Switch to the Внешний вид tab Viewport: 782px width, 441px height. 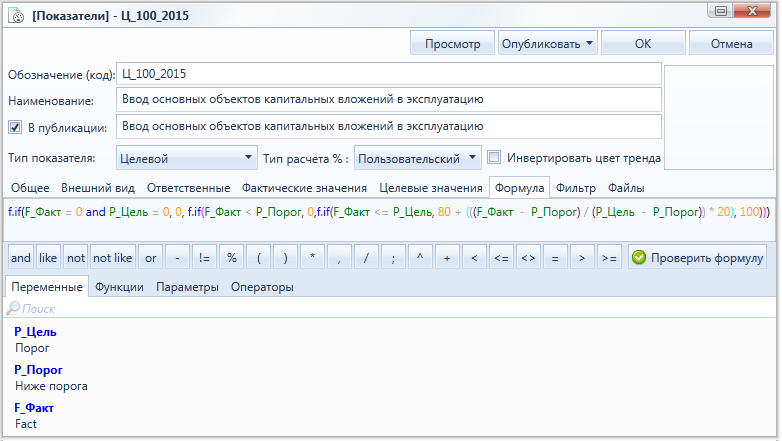click(x=98, y=188)
